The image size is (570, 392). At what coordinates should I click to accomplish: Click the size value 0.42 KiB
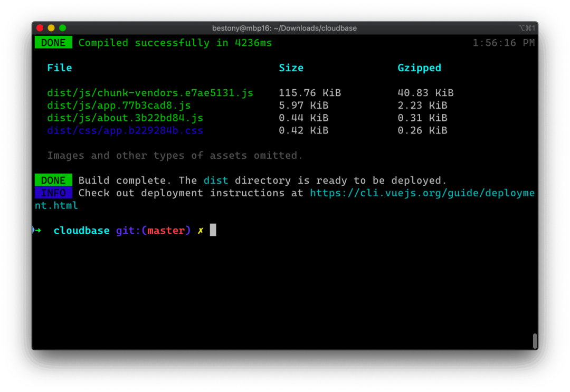point(303,130)
